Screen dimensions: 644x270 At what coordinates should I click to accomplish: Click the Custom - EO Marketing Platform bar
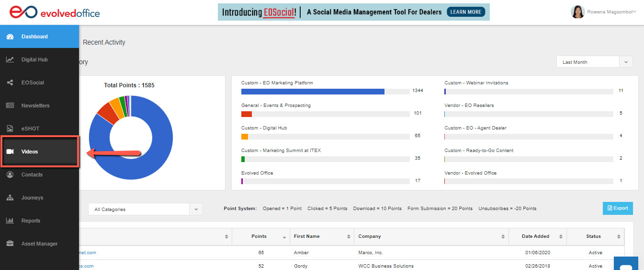click(313, 91)
